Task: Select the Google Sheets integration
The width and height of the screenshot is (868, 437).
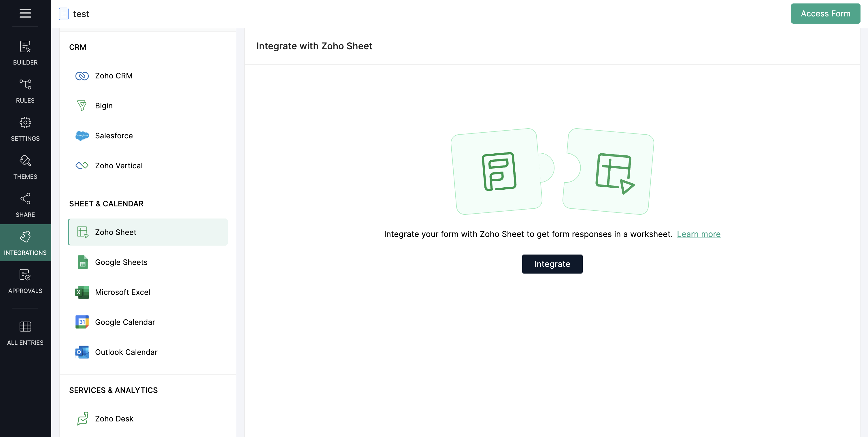Action: pos(121,262)
